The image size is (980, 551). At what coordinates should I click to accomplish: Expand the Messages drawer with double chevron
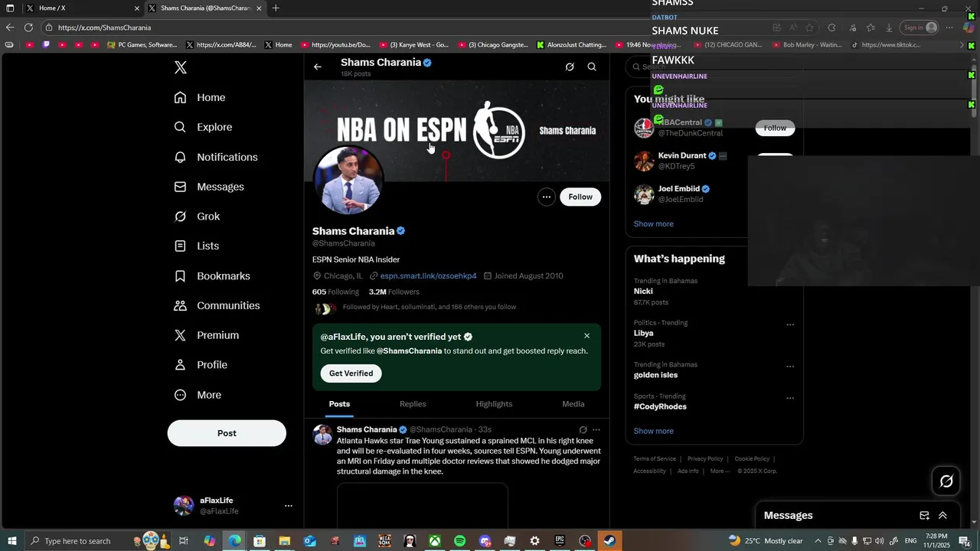tap(942, 516)
